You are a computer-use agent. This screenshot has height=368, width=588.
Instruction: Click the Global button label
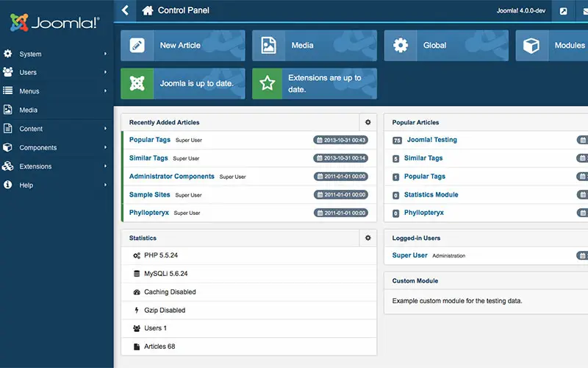coord(434,46)
